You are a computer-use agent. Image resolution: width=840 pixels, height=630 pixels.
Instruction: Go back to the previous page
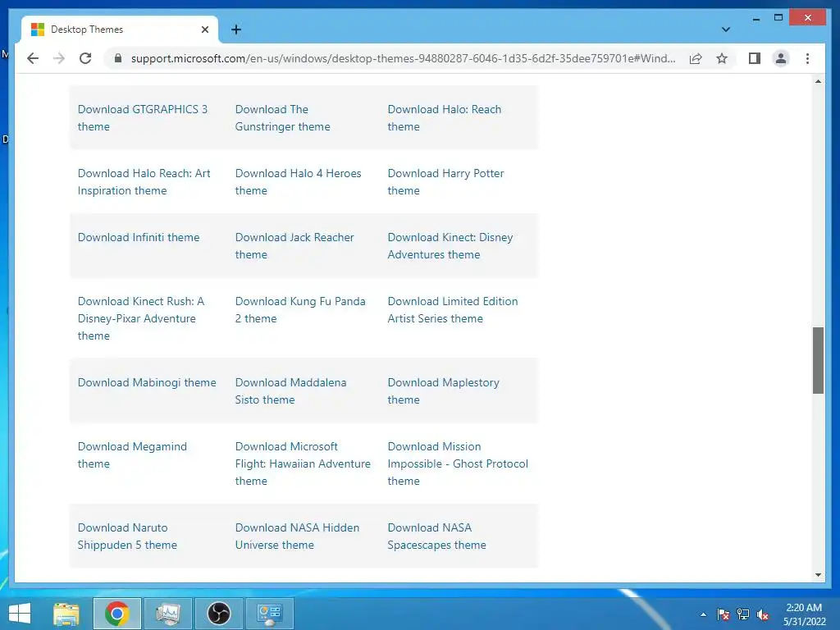(33, 58)
